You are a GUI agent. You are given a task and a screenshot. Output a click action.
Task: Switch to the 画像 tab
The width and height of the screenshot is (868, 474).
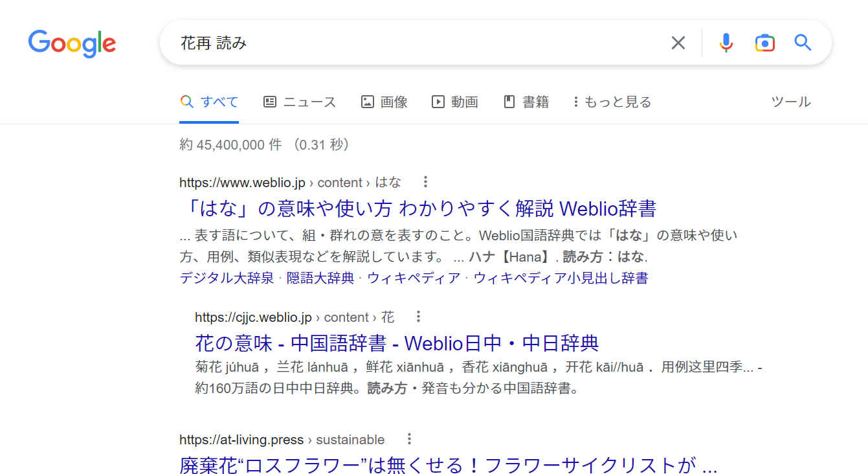(x=384, y=102)
